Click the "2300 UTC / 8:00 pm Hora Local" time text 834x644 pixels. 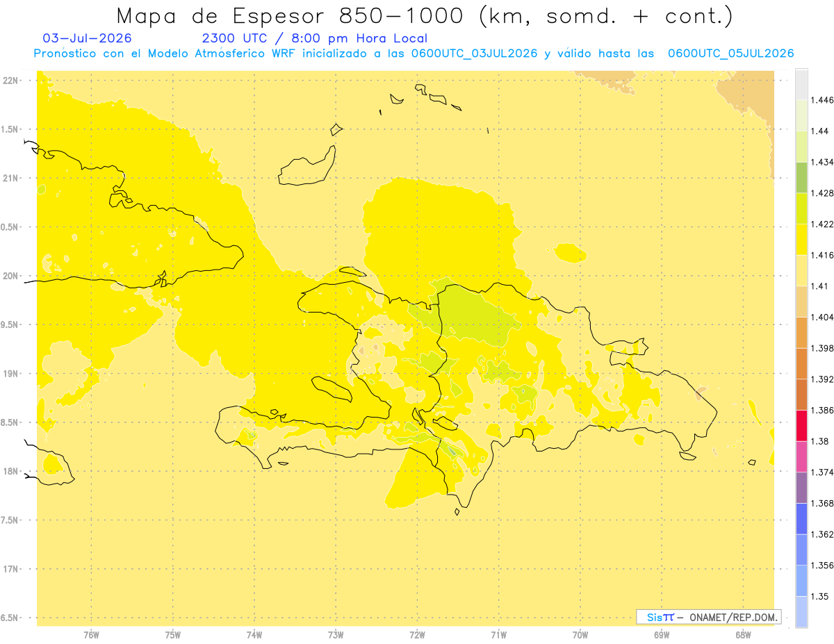click(x=315, y=38)
